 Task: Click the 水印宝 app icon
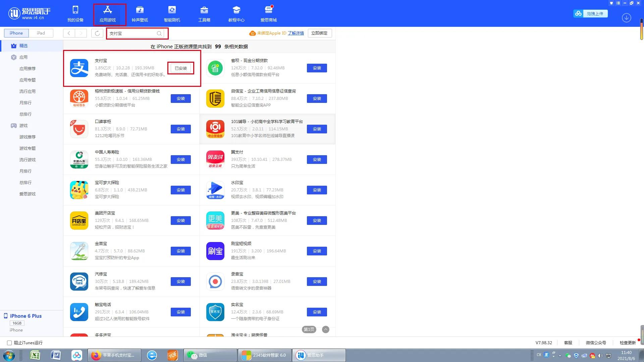click(x=215, y=190)
